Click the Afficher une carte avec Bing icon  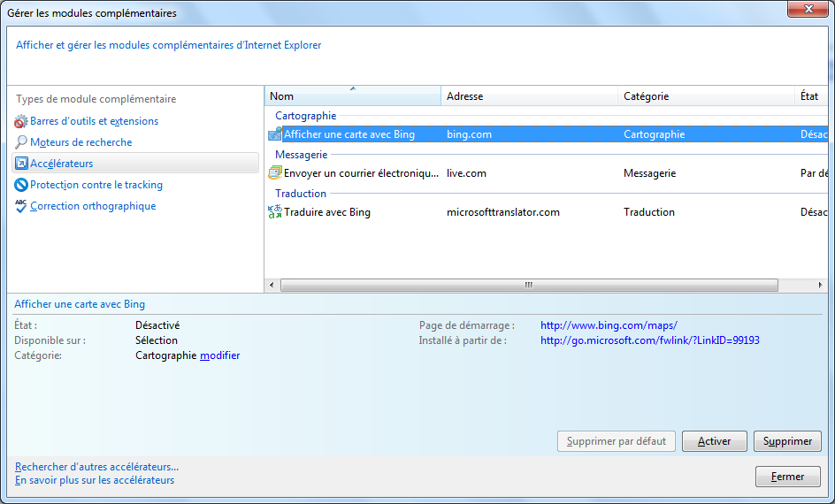pyautogui.click(x=275, y=134)
